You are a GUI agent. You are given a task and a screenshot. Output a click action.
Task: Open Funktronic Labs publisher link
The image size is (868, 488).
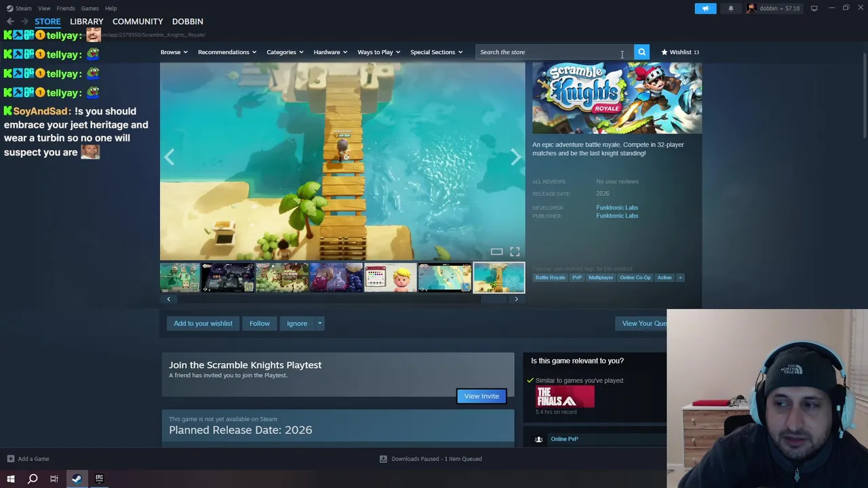point(617,216)
